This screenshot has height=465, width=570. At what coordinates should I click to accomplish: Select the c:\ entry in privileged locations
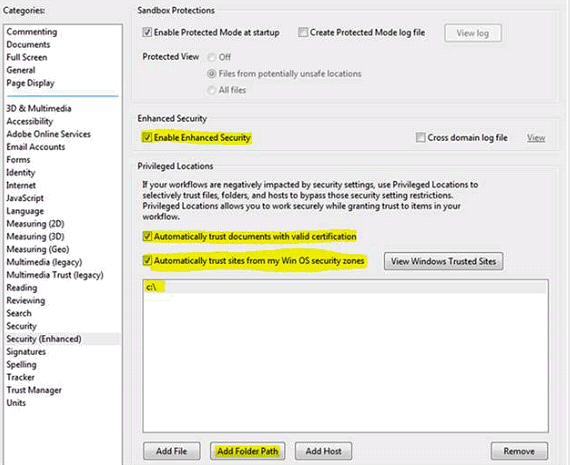coord(345,287)
